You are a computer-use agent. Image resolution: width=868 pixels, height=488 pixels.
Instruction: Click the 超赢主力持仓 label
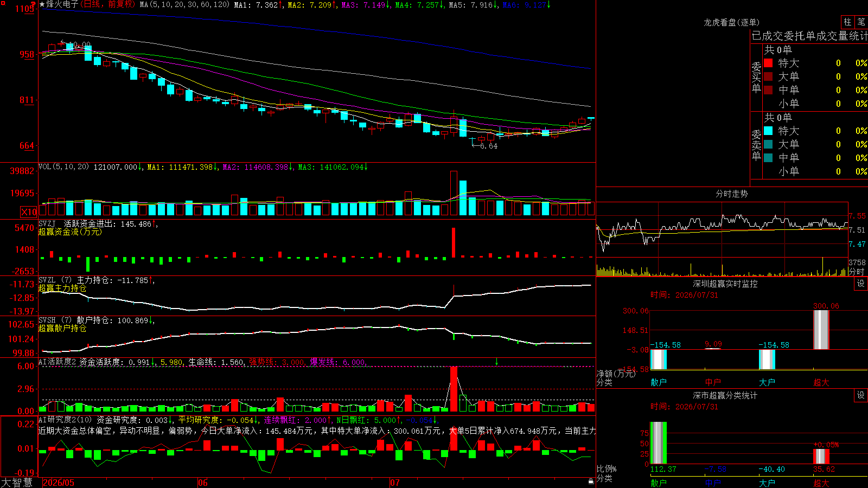coord(62,288)
